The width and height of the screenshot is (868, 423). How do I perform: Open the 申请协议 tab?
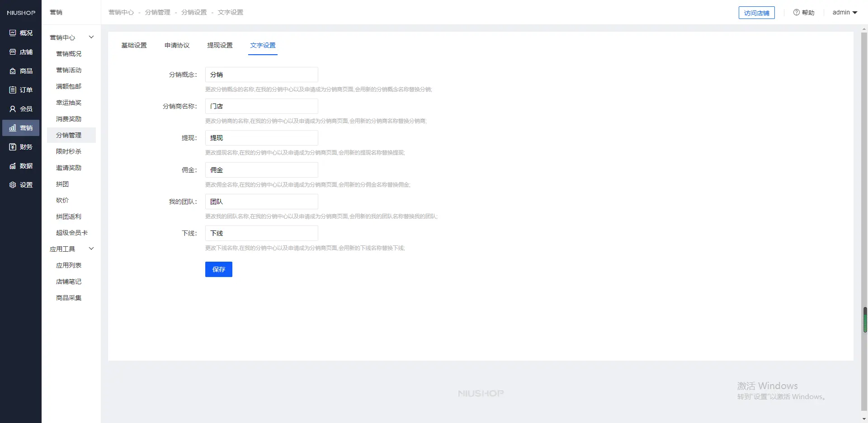point(177,45)
